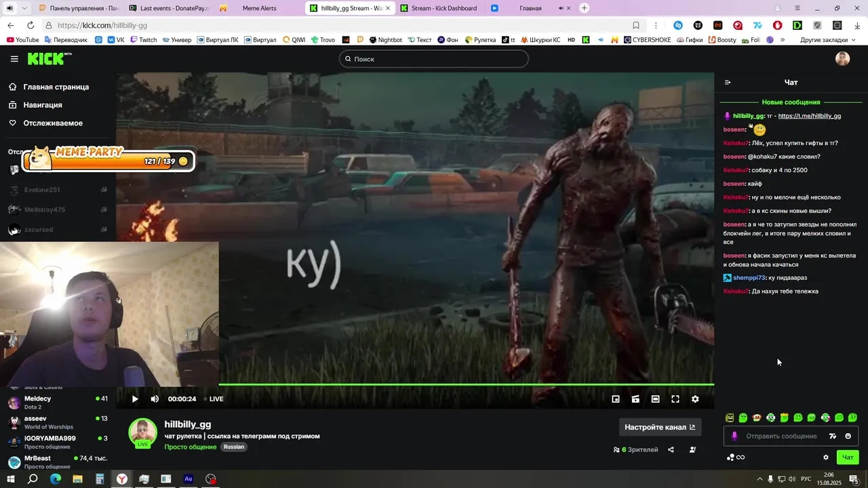Click the Russian language tag
868x488 pixels.
234,447
